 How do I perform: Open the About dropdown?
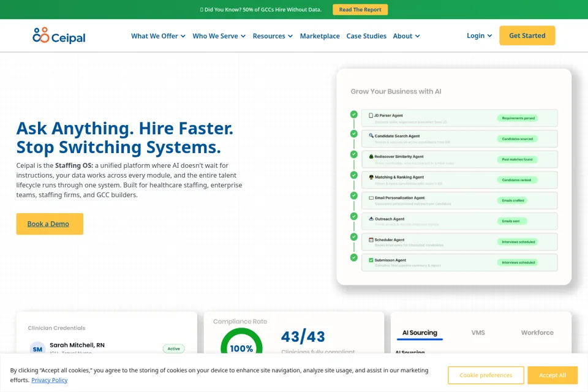point(407,36)
